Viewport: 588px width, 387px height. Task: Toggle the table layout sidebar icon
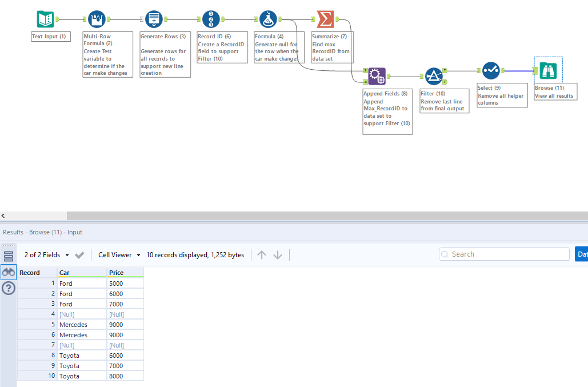coord(8,255)
